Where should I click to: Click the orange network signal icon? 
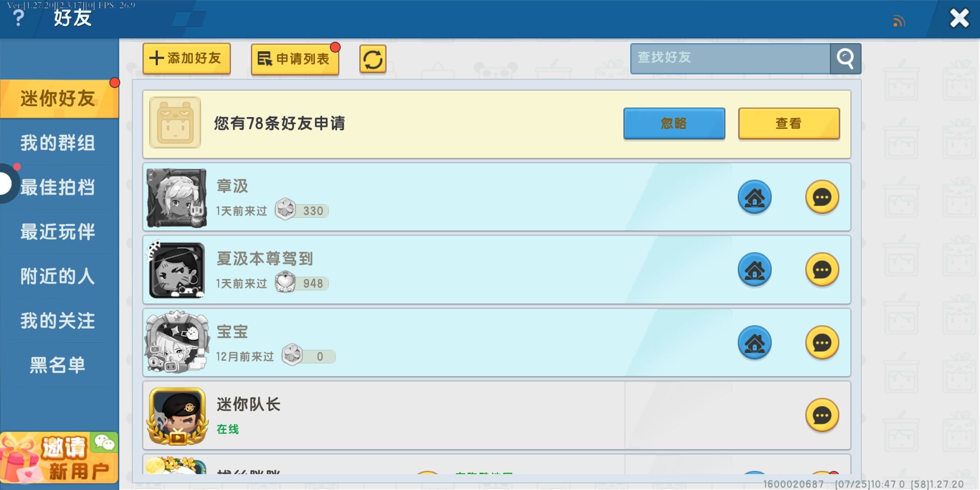[x=899, y=21]
